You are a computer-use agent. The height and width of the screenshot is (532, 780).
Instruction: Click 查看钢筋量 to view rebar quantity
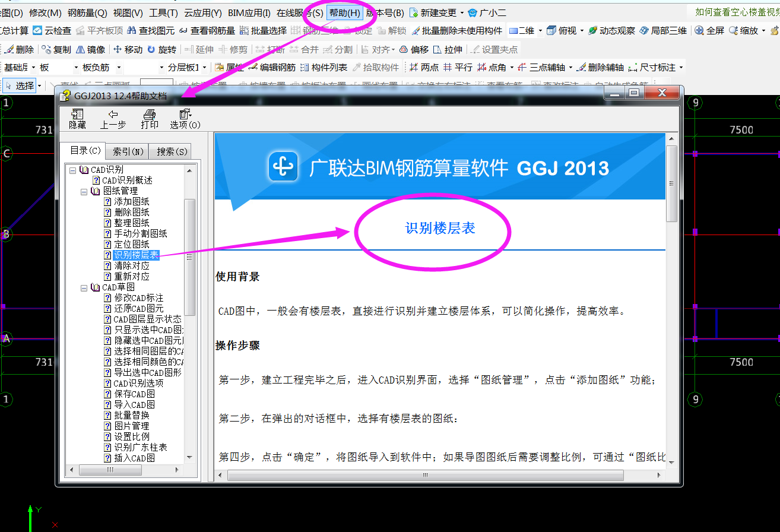(x=207, y=31)
